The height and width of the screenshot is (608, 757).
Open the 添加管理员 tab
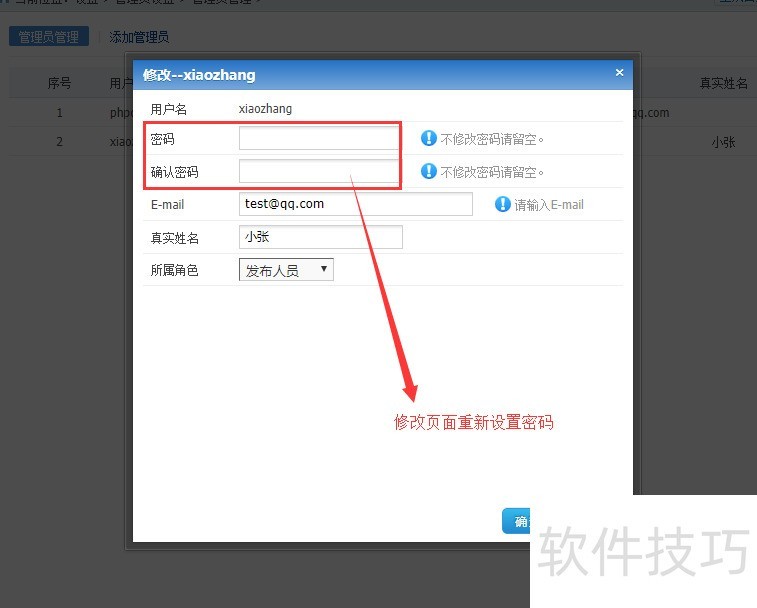coord(139,37)
